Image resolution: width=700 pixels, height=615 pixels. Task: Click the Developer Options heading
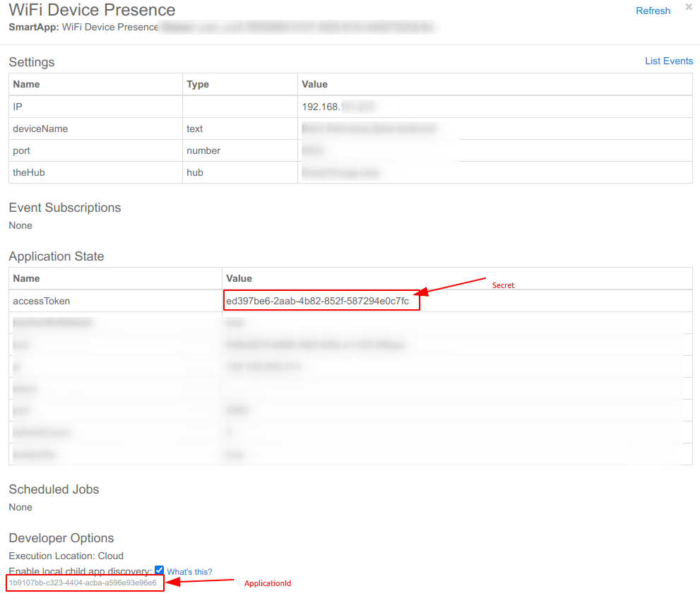[61, 538]
